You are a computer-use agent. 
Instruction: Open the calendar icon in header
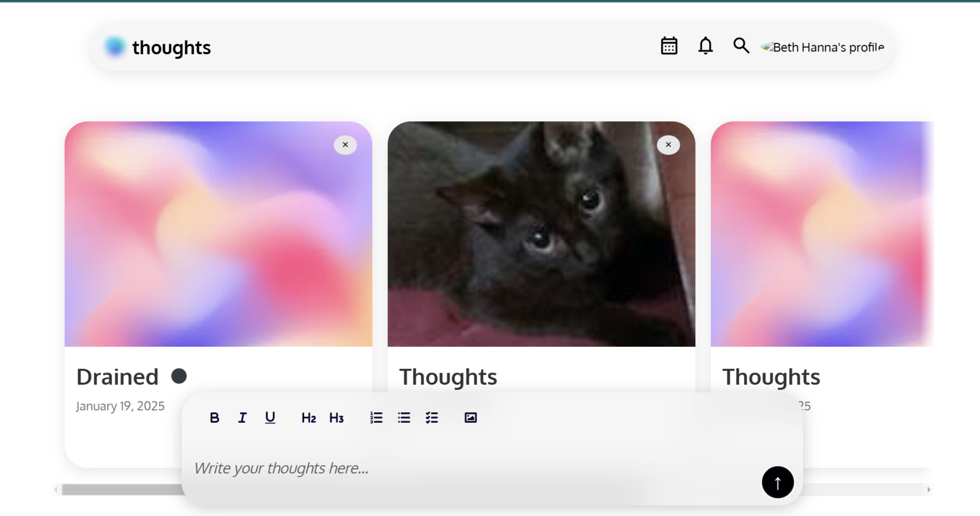[669, 46]
